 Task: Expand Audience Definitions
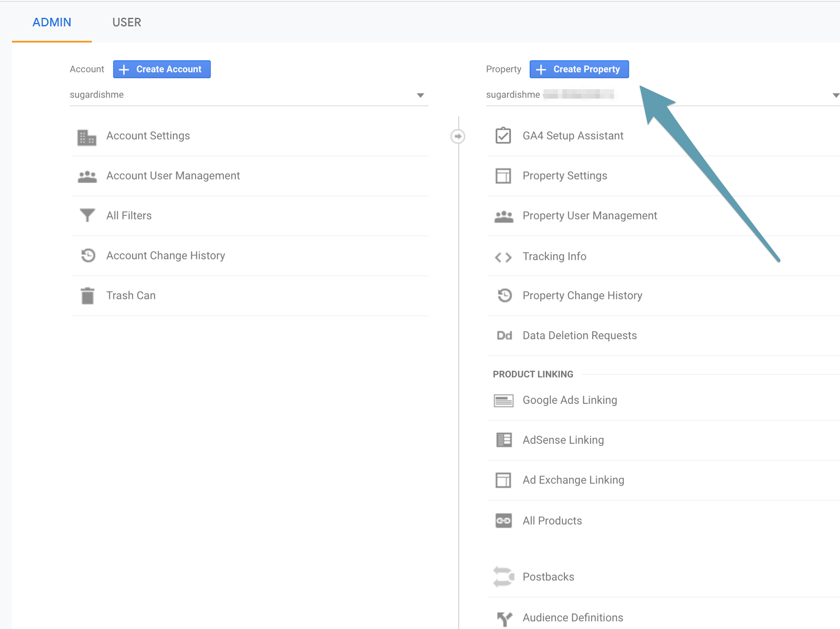click(x=573, y=618)
